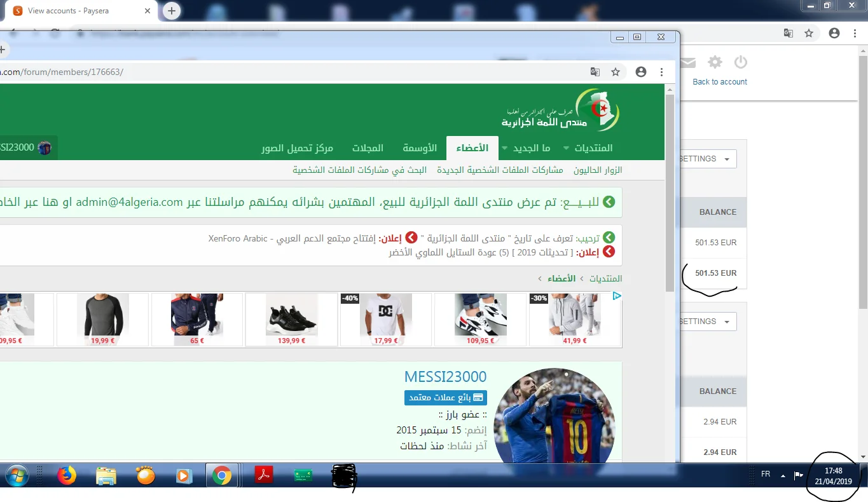Expand the first SETTINGS dropdown
The image size is (868, 502).
707,159
